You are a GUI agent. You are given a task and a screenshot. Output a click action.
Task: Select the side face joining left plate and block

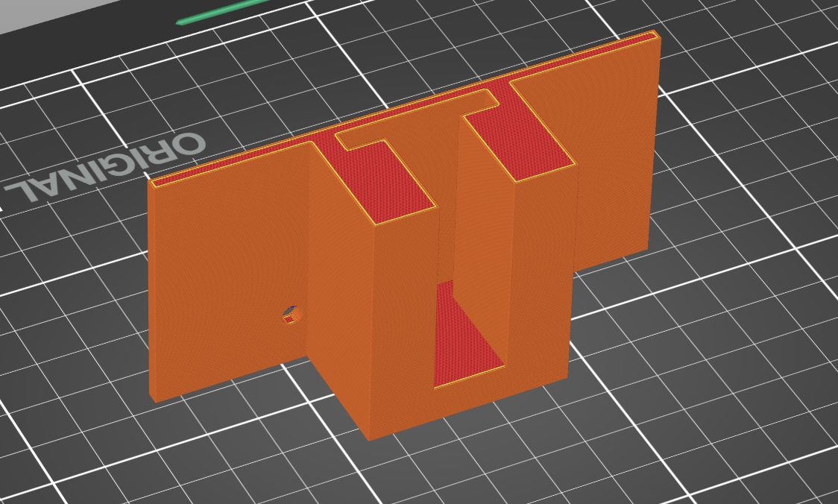pyautogui.click(x=339, y=289)
